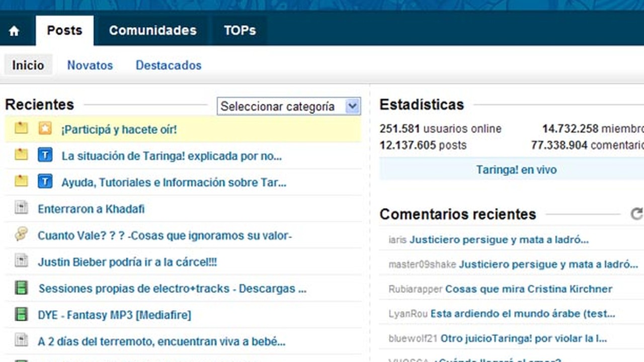Open the post "A 2 días del terremoto"

161,340
